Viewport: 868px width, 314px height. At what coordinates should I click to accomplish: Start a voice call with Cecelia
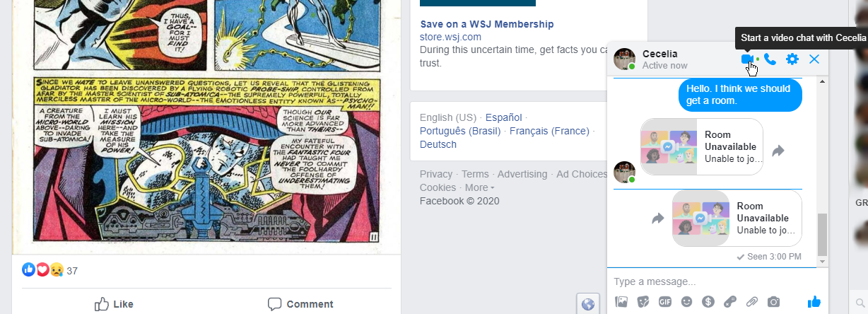[x=770, y=59]
